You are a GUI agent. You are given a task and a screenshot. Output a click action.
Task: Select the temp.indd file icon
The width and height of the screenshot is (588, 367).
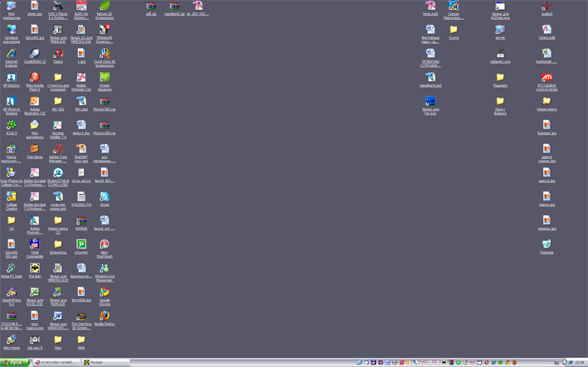coord(430,6)
